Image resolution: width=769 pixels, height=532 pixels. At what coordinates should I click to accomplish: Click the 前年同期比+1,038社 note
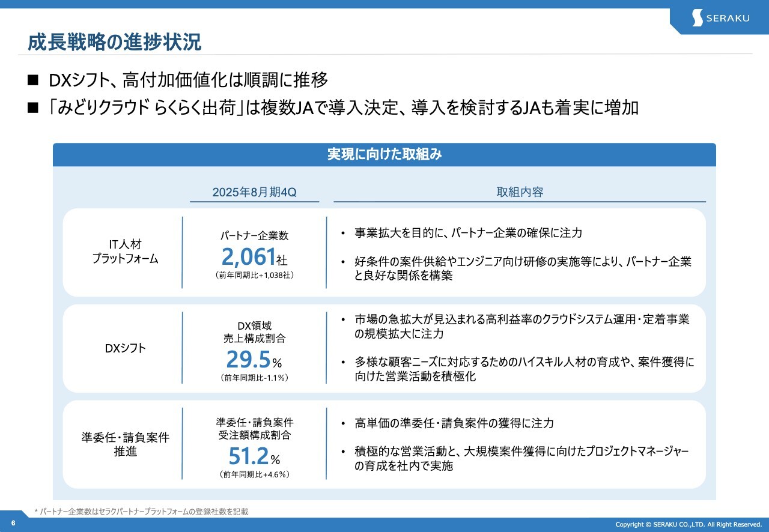click(x=254, y=275)
